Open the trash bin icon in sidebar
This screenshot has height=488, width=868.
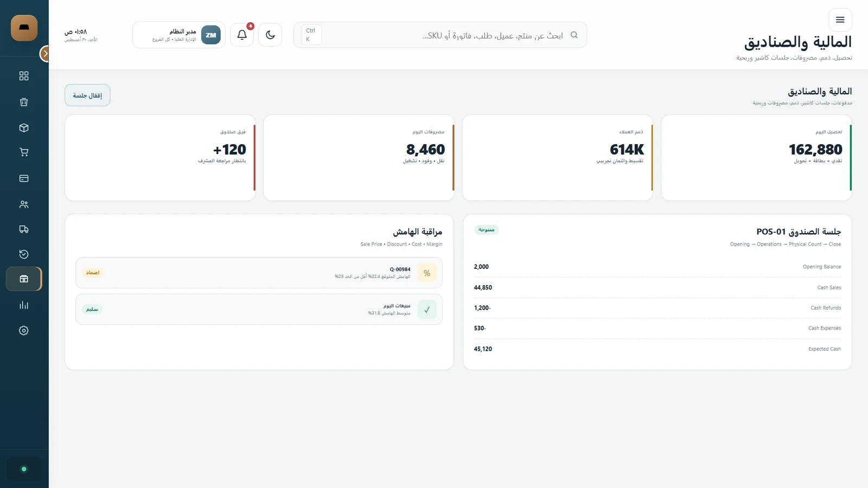[24, 102]
